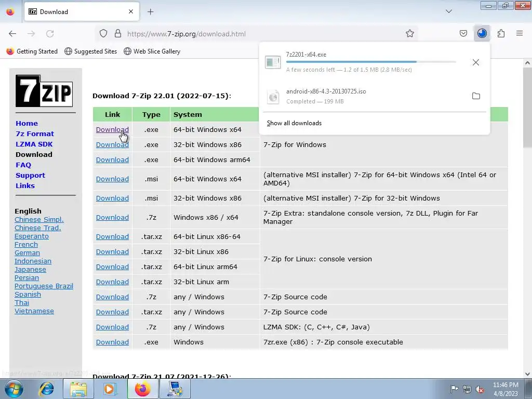Image resolution: width=532 pixels, height=399 pixels.
Task: Show all downloads in panel
Action: point(294,123)
